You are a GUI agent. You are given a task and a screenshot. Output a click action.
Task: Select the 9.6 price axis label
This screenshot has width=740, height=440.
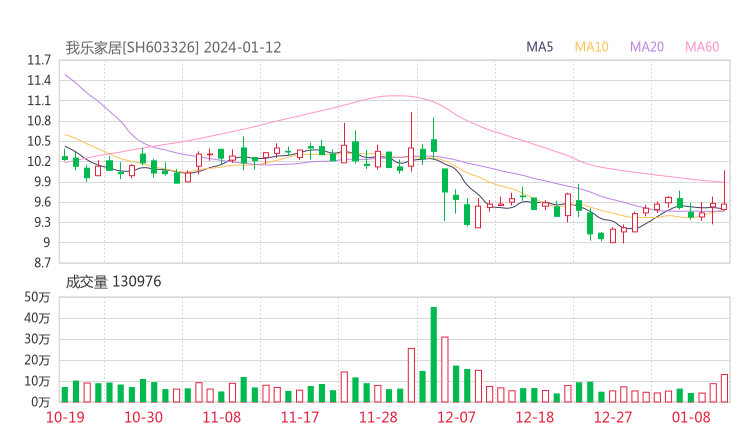(42, 202)
